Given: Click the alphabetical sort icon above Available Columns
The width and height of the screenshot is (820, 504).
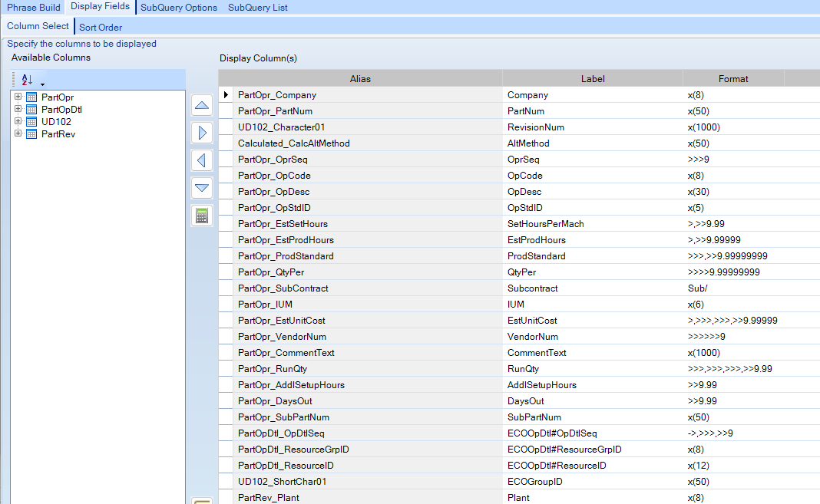Looking at the screenshot, I should [x=27, y=79].
